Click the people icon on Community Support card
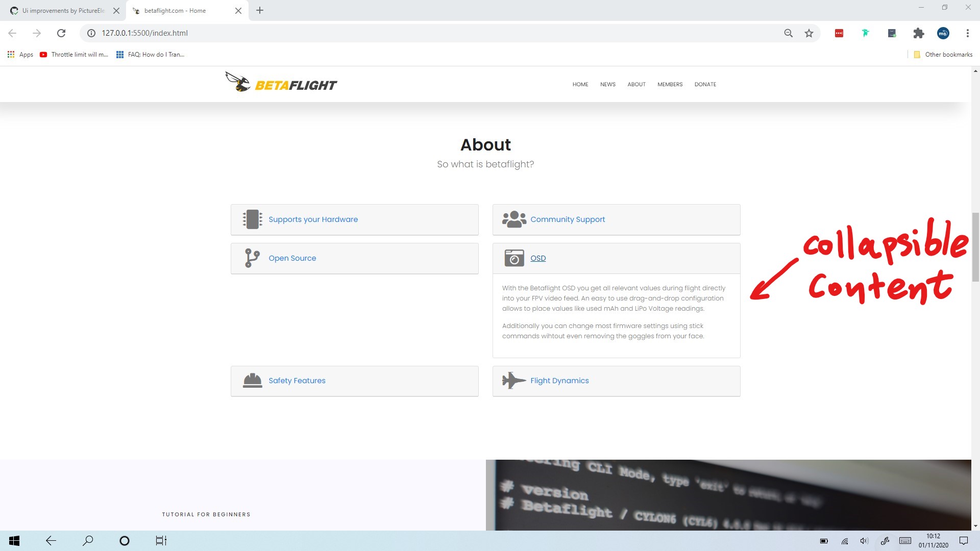Image resolution: width=980 pixels, height=551 pixels. 514,219
